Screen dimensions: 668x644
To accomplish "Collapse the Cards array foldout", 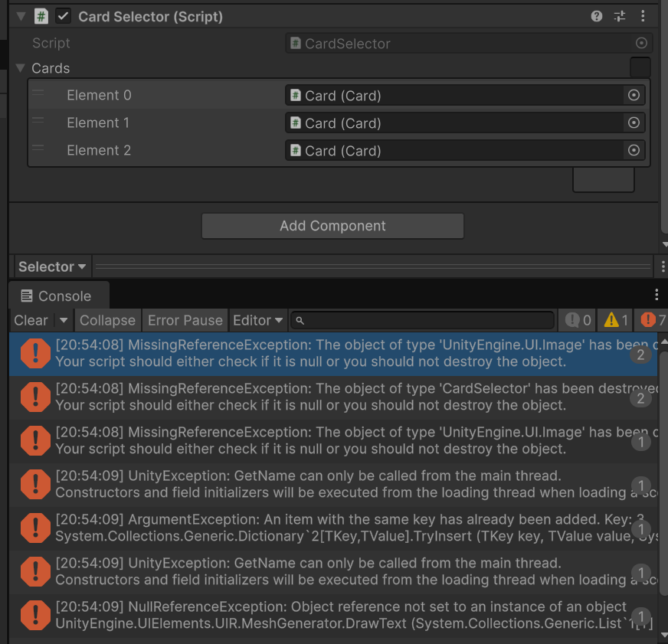I will click(21, 68).
